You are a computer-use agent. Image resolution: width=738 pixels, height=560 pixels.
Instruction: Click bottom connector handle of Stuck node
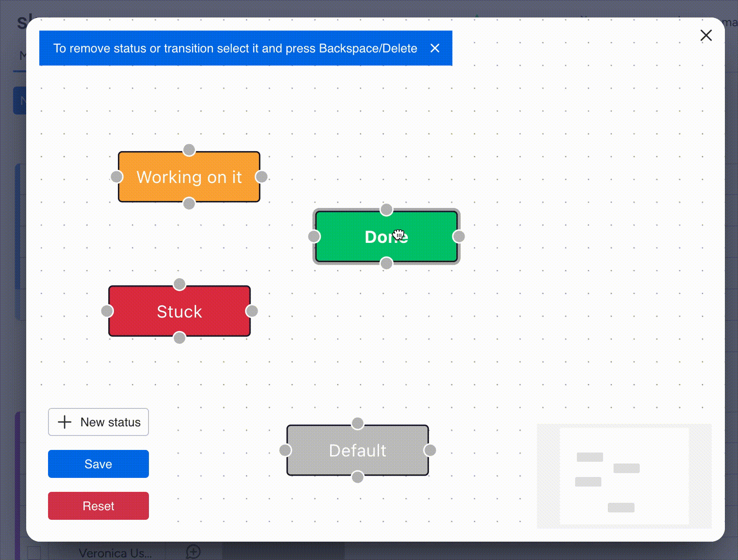click(179, 338)
